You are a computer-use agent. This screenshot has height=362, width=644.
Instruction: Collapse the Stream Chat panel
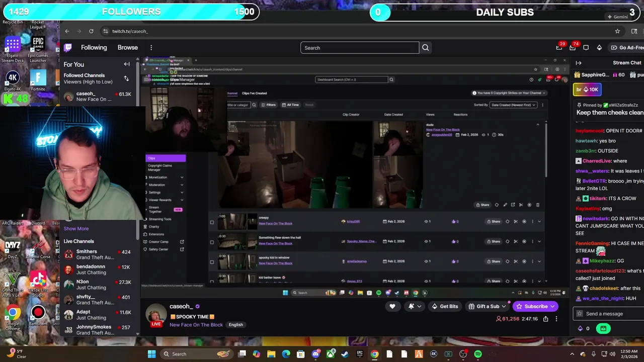(x=579, y=63)
